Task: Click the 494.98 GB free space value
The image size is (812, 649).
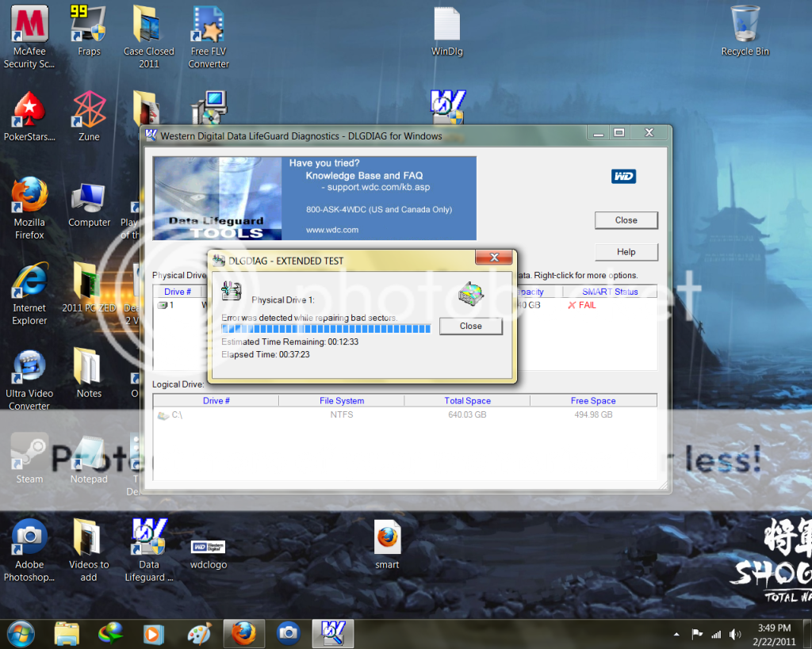Action: [x=593, y=414]
